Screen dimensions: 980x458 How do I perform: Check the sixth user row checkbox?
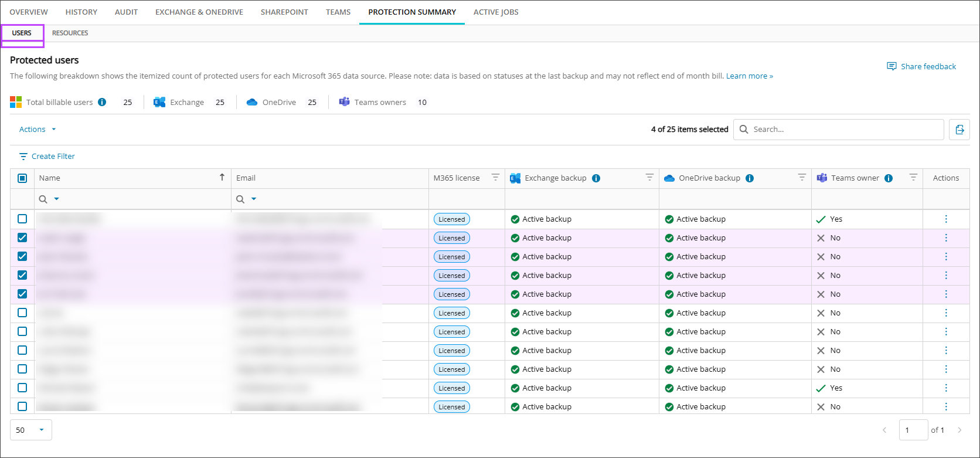(22, 313)
